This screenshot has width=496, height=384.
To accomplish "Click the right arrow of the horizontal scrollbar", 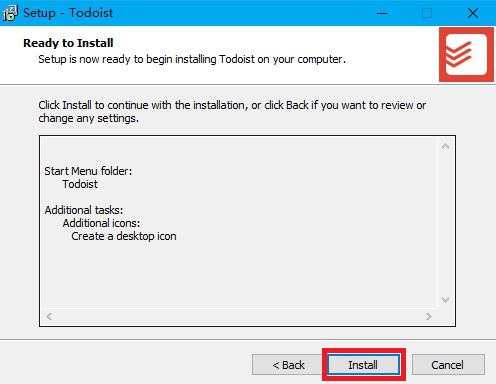I will [429, 316].
